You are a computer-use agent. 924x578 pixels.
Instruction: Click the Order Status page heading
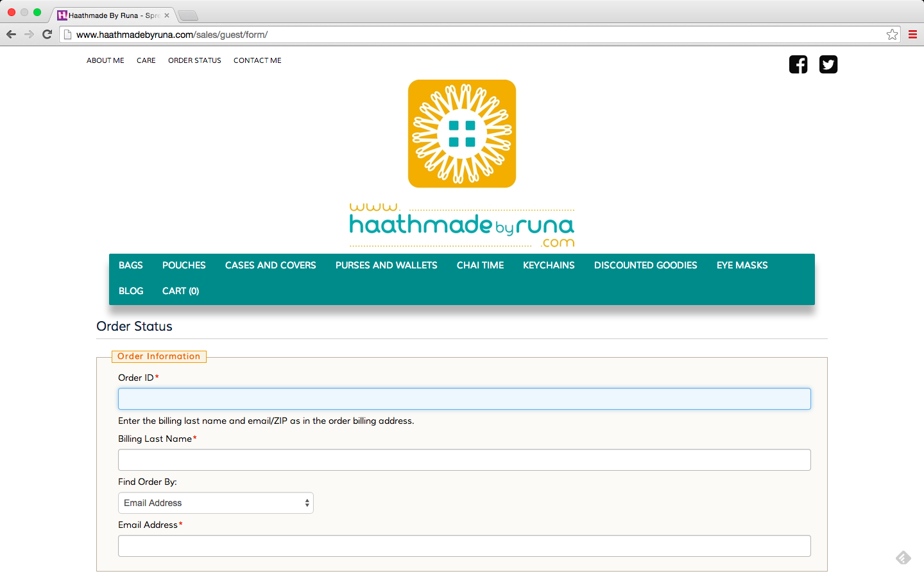click(x=134, y=326)
